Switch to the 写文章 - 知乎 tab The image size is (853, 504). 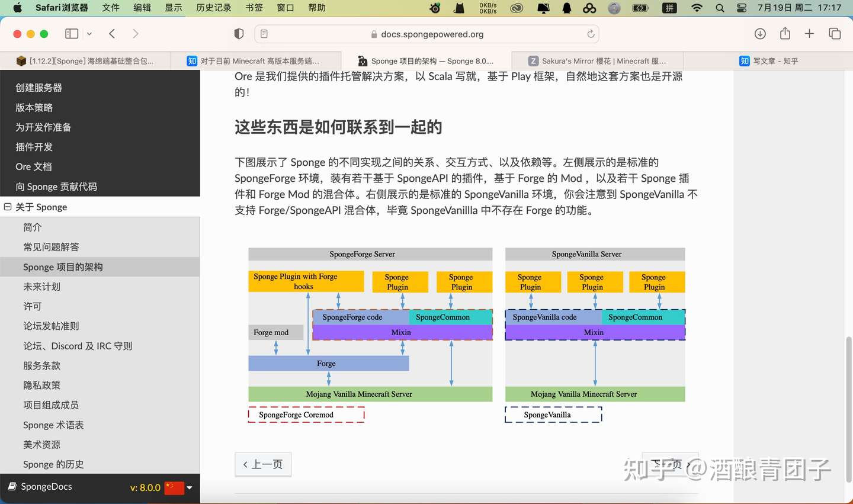click(x=768, y=61)
